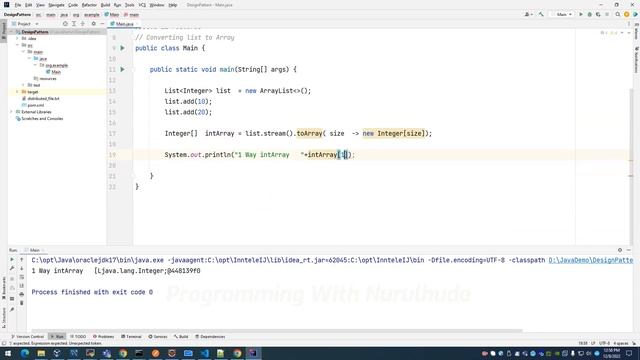Expand the test folder
The image size is (640, 360).
point(23,85)
